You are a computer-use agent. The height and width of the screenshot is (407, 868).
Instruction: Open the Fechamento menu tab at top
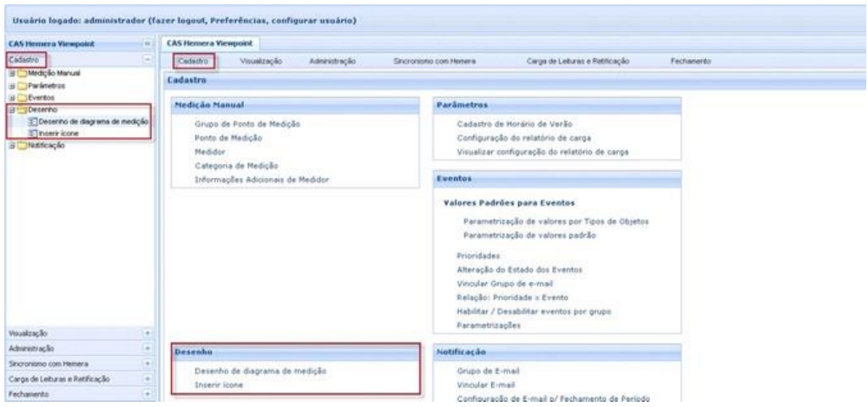click(x=692, y=62)
